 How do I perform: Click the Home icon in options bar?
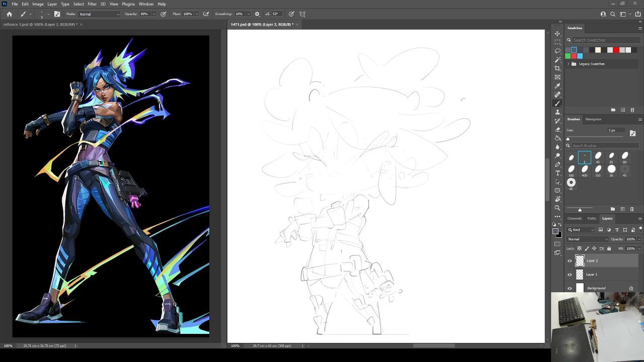[9, 14]
